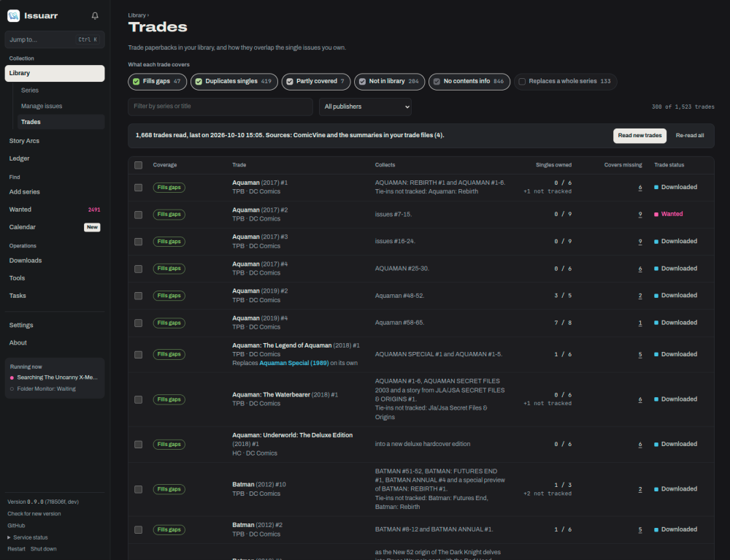Screen dimensions: 730x560
Task: Tick the checkbox for Aquaman (2017) #1
Action: pyautogui.click(x=138, y=188)
